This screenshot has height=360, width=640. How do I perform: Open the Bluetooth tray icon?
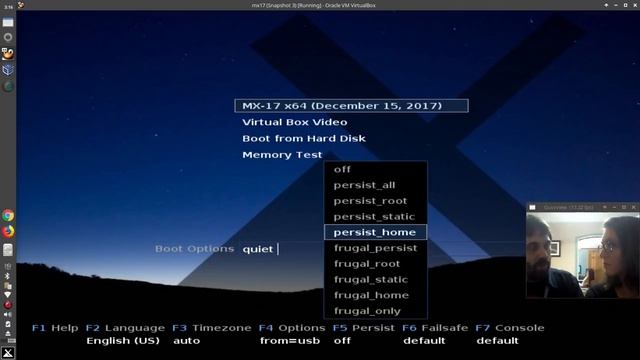pyautogui.click(x=7, y=276)
